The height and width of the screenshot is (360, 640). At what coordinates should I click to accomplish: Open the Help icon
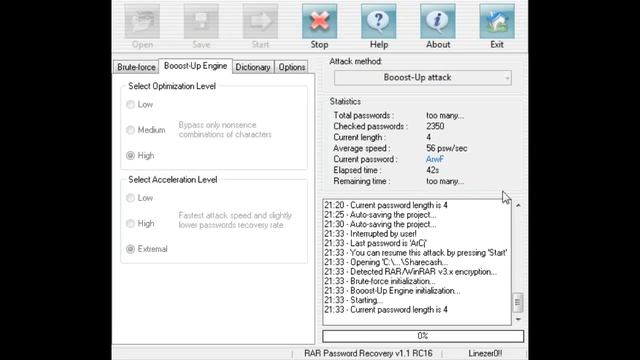(378, 21)
